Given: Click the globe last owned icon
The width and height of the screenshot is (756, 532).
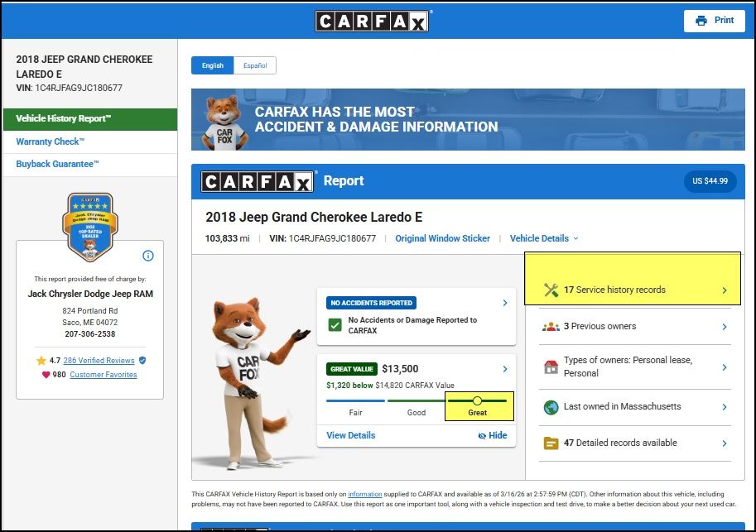Looking at the screenshot, I should (551, 407).
